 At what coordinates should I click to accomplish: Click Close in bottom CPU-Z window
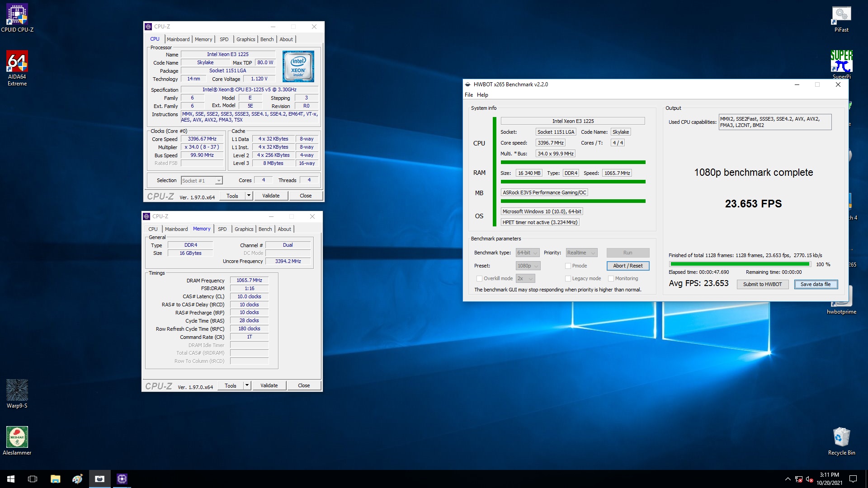point(304,385)
